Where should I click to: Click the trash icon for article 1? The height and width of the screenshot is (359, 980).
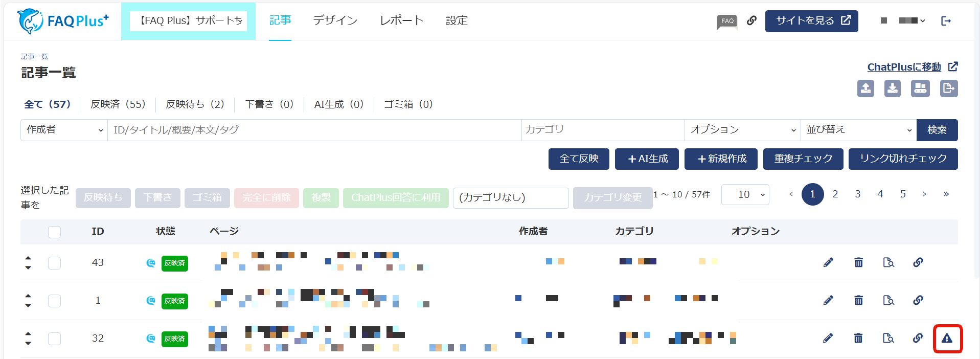pos(858,300)
